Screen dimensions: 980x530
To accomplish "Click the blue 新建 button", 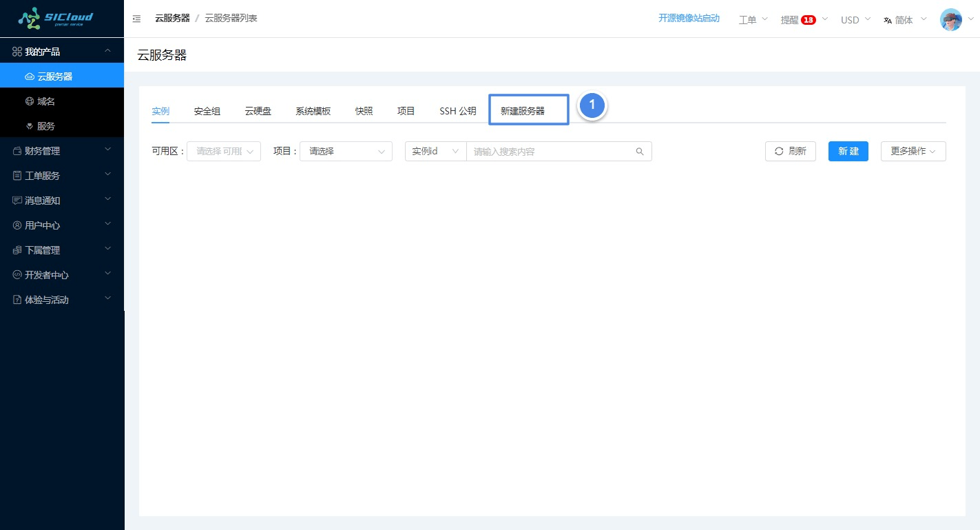I will tap(848, 151).
